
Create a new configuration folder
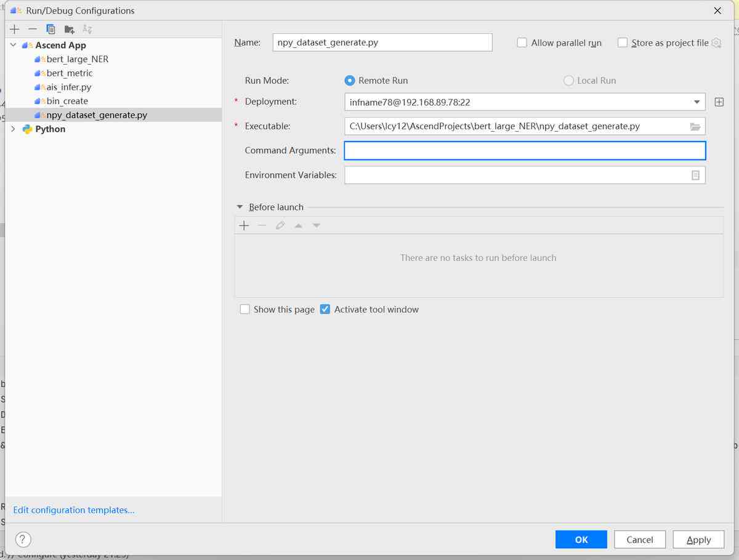(x=69, y=29)
